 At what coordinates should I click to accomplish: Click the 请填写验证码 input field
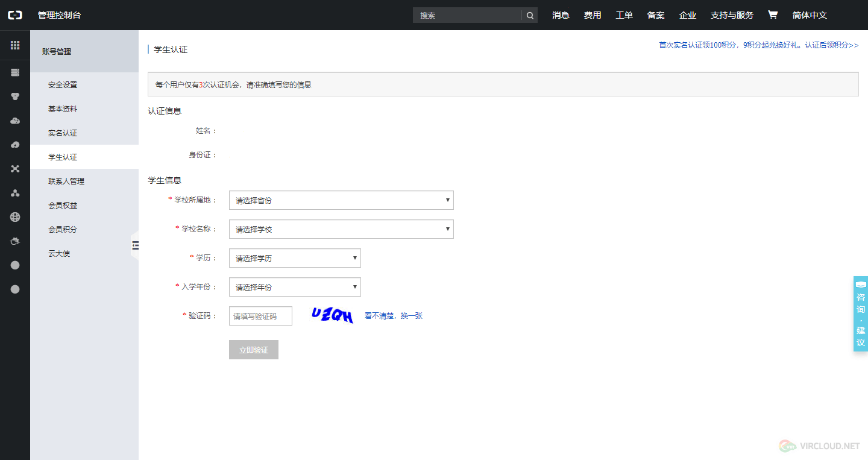260,316
